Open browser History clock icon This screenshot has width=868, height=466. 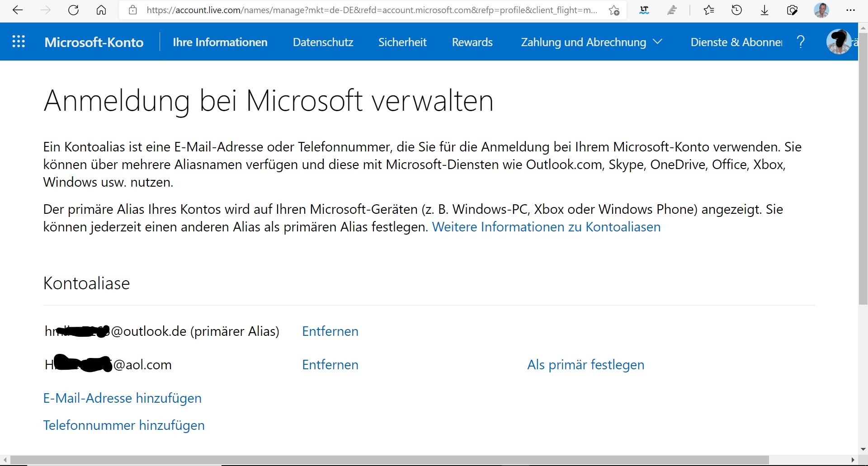click(x=736, y=10)
